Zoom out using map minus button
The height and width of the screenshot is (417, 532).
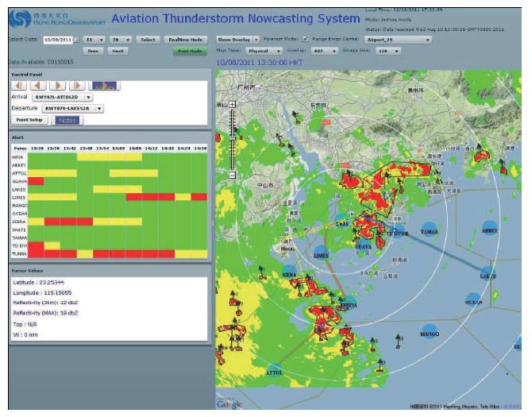232,174
